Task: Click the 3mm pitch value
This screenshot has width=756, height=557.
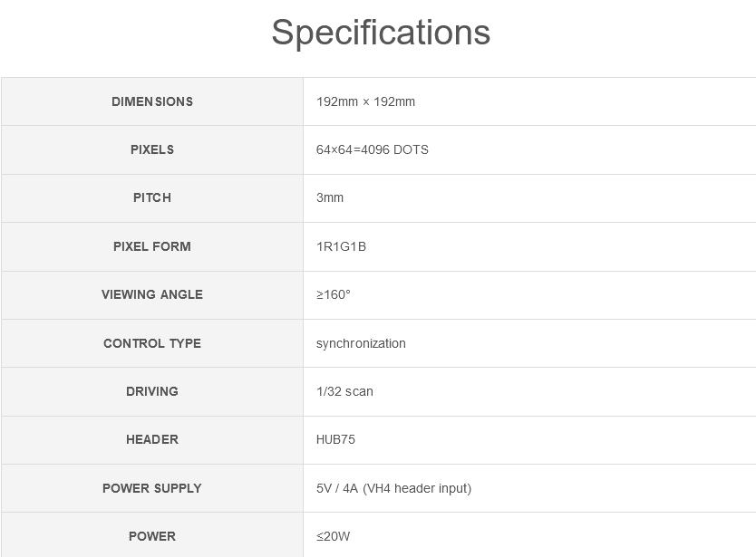Action: pyautogui.click(x=330, y=198)
